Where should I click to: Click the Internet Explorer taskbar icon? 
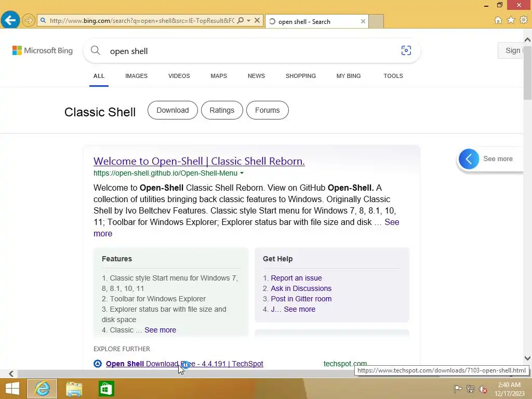point(42,389)
